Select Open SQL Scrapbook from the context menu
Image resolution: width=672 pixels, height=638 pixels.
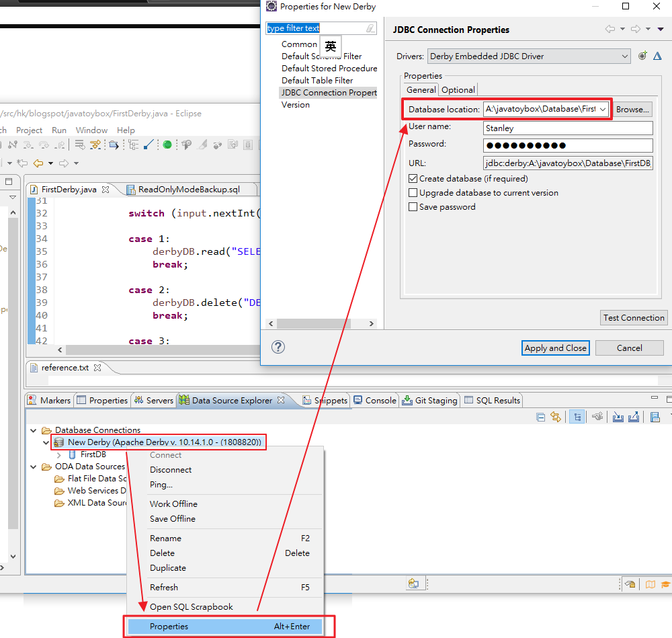coord(192,606)
